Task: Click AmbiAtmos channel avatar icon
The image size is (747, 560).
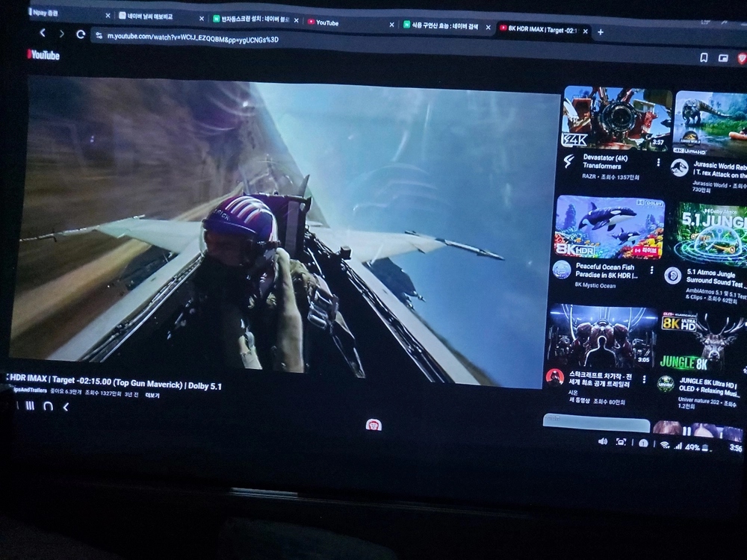Action: [x=673, y=276]
